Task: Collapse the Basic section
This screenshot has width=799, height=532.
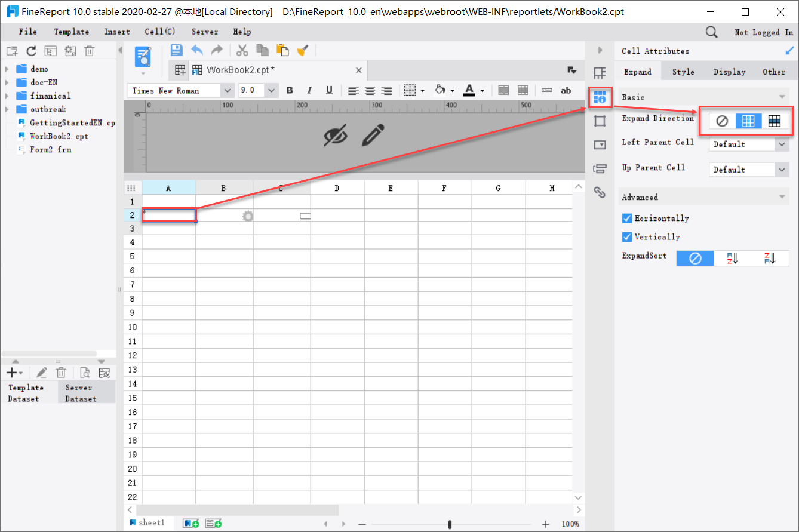Action: coord(782,97)
